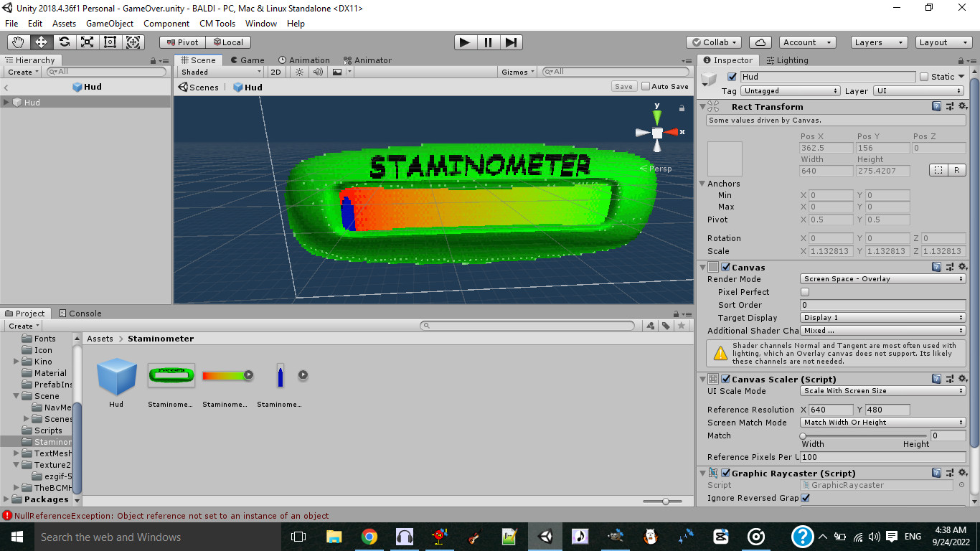Screen dimensions: 980x551
Task: Click favorites star icon in Project
Action: click(x=682, y=326)
